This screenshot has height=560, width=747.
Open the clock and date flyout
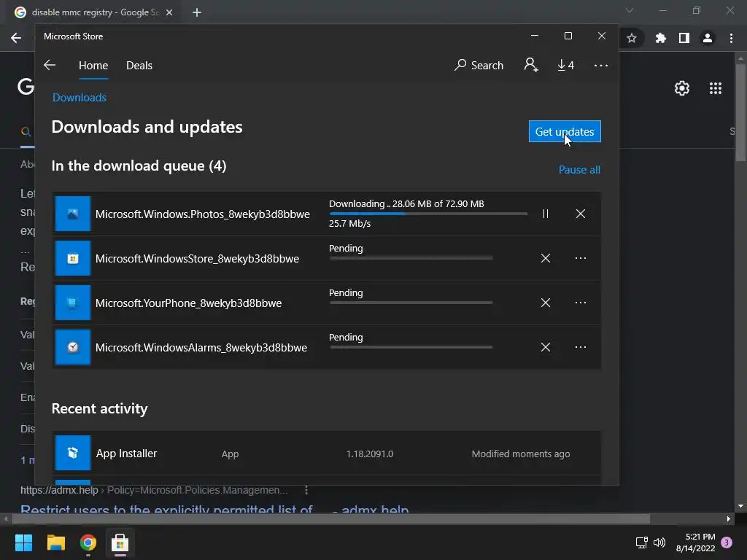695,542
